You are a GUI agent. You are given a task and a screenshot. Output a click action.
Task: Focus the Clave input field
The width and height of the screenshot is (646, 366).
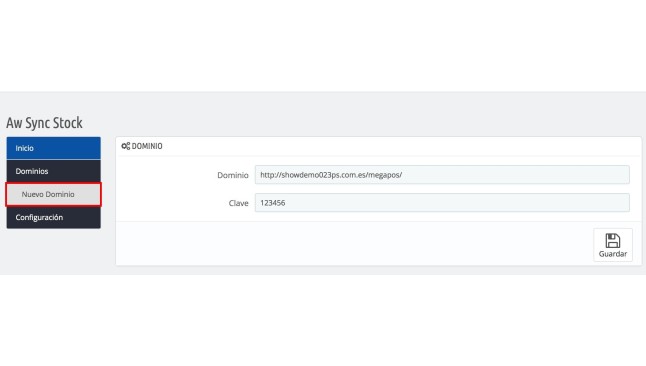click(x=442, y=203)
